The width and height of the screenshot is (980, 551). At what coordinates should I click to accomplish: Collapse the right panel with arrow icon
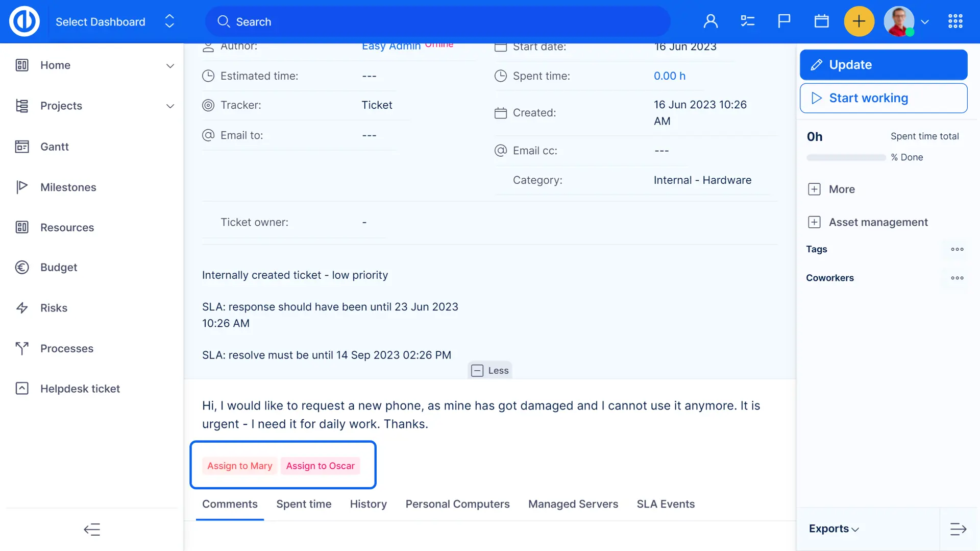(x=958, y=529)
